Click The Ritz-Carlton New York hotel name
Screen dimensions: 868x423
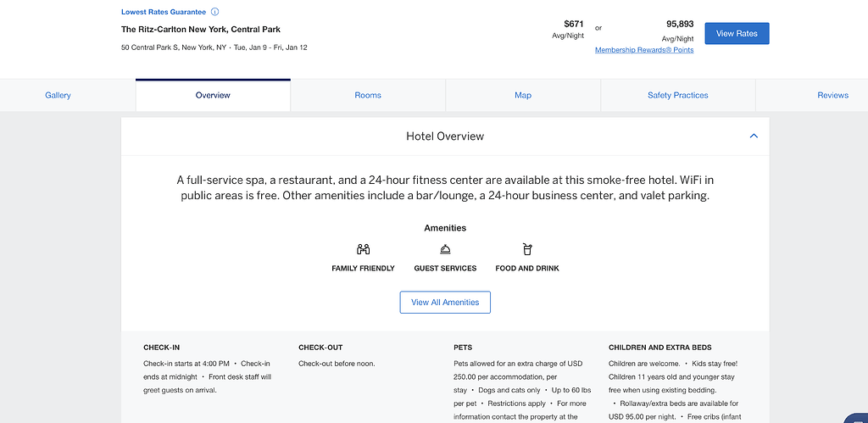tap(201, 30)
